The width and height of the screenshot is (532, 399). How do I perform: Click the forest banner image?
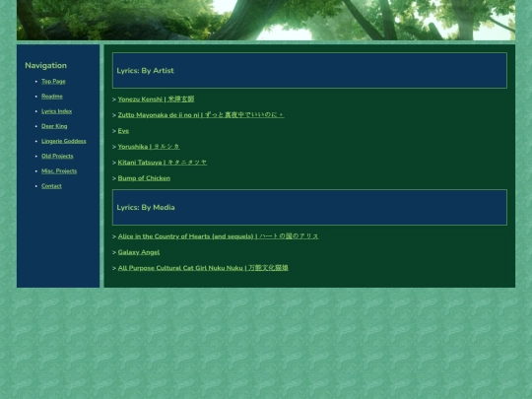tap(266, 20)
